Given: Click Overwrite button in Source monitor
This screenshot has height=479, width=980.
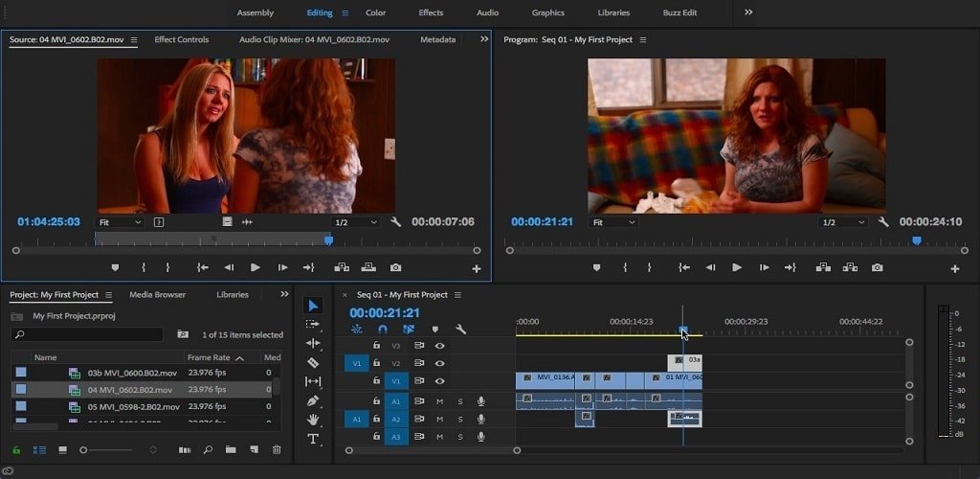Looking at the screenshot, I should [368, 267].
